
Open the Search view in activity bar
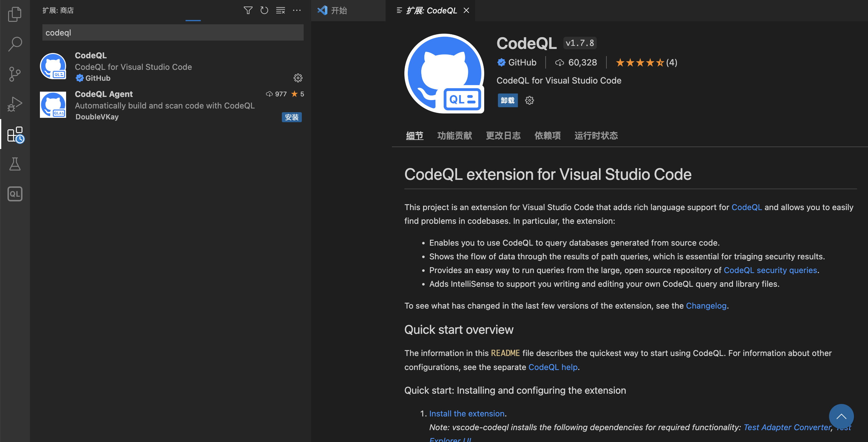pos(15,44)
